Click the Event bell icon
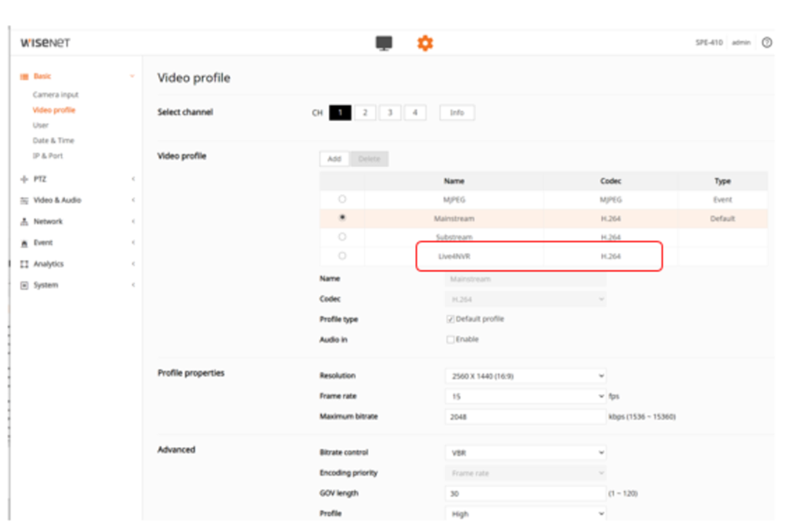 coord(24,243)
